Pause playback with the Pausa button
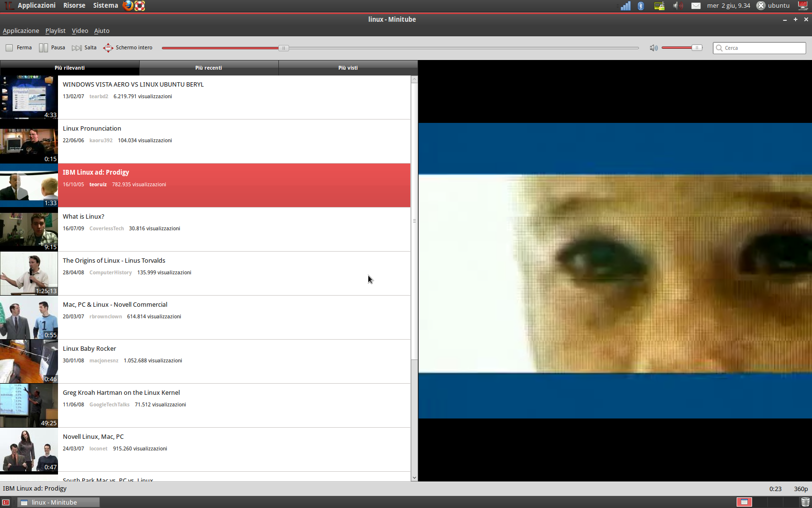The width and height of the screenshot is (812, 508). [52, 48]
